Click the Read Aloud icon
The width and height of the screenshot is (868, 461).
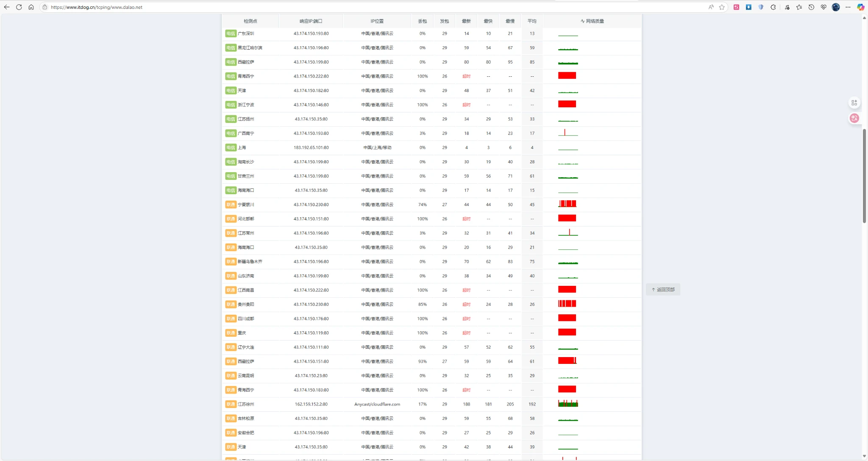click(711, 7)
